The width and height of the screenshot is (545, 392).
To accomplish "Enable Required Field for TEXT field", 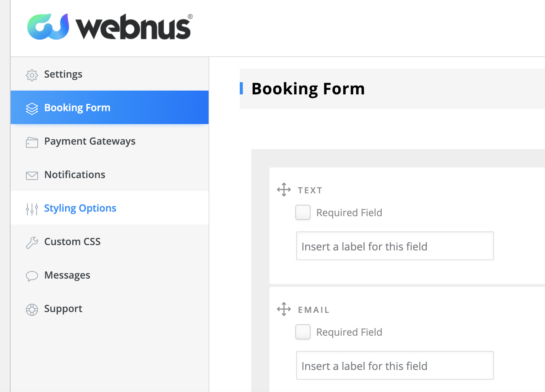I will 303,212.
